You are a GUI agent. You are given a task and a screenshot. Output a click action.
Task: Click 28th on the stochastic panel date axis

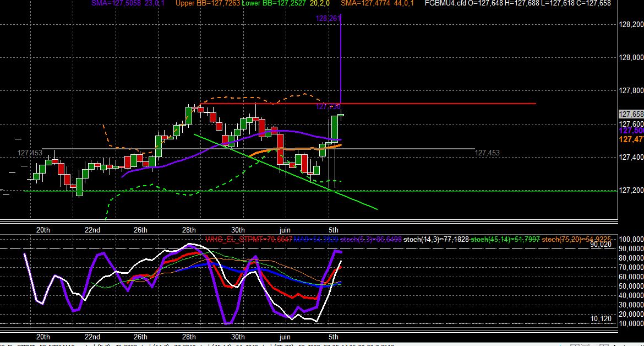189,337
